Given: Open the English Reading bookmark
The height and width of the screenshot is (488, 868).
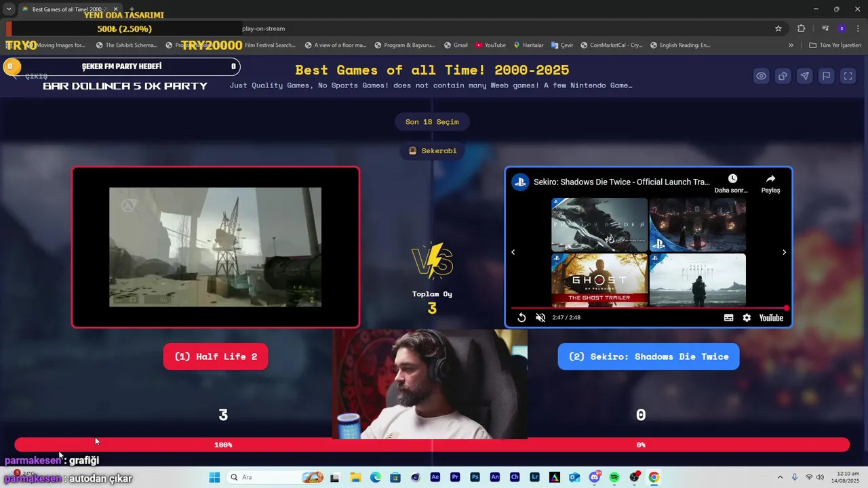Looking at the screenshot, I should [x=680, y=45].
